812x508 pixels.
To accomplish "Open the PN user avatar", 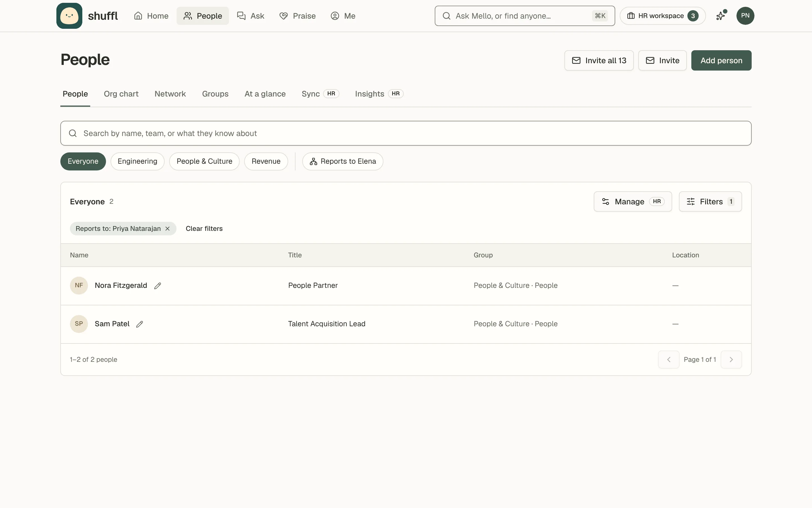I will click(x=745, y=16).
